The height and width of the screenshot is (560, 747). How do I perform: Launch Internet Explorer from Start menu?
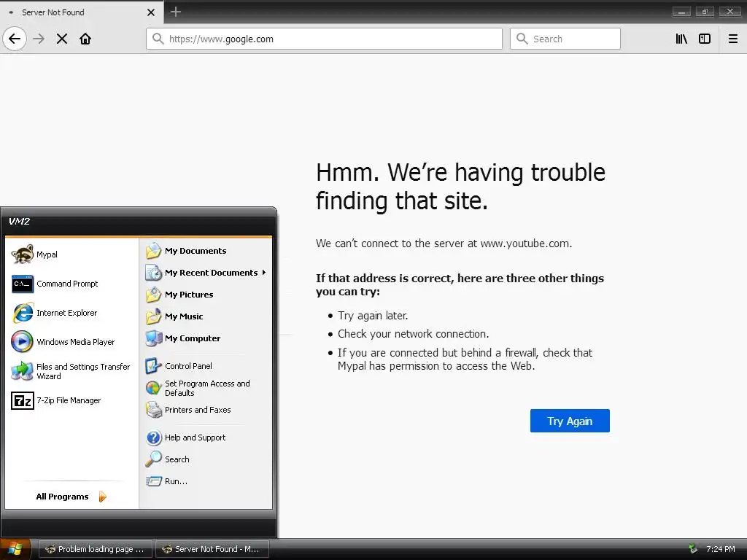(x=71, y=313)
